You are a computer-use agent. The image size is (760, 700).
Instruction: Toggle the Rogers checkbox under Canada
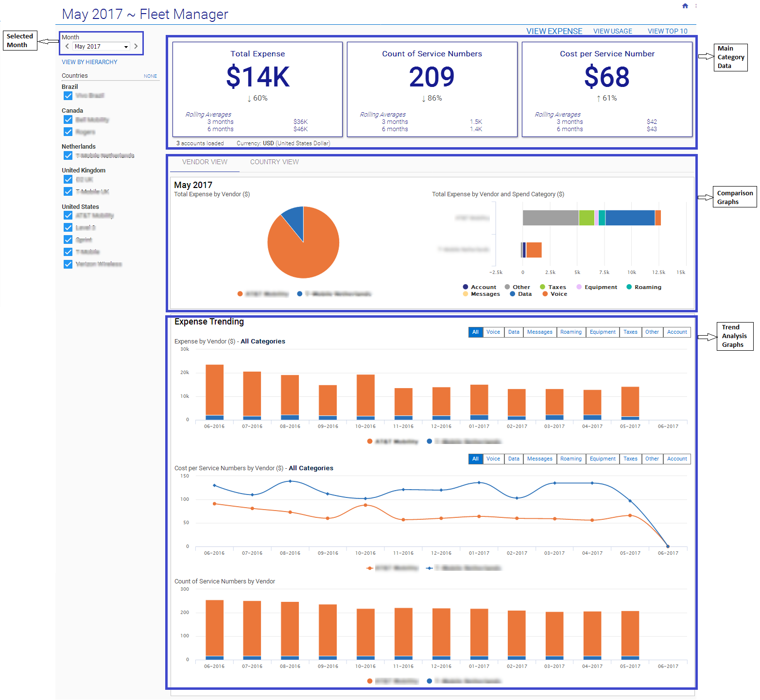tap(68, 132)
